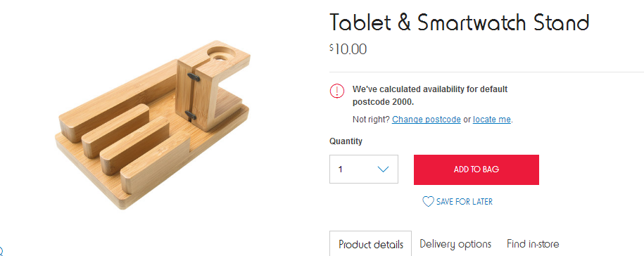Click the Tablet & Smartwatch Stand title
This screenshot has width=644, height=256.
459,23
